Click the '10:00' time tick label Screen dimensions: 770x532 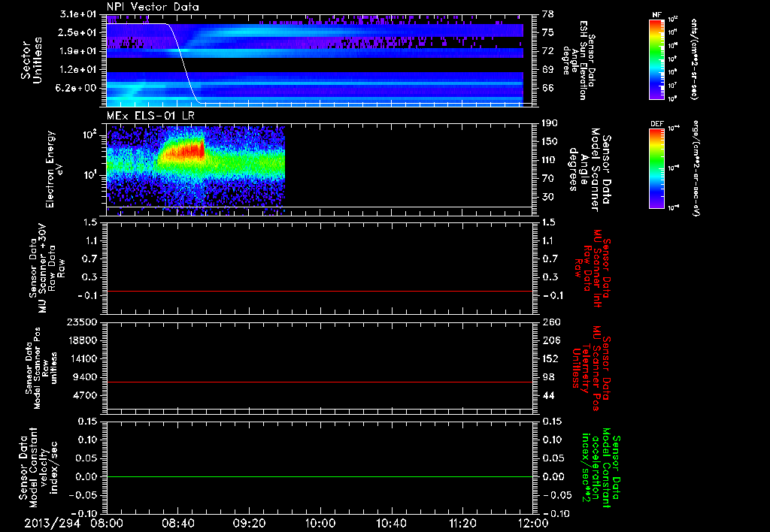point(320,523)
